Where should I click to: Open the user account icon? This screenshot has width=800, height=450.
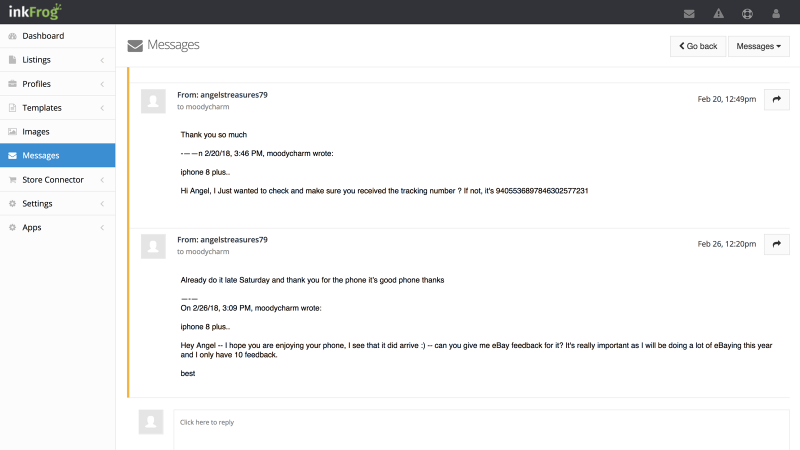(776, 14)
